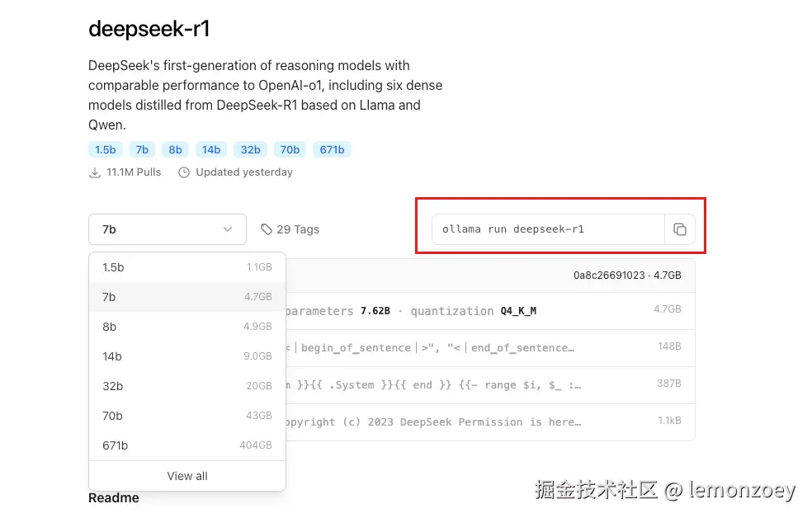Click the ollama run deepseek-r1 command field
The width and height of the screenshot is (812, 518).
click(x=549, y=229)
